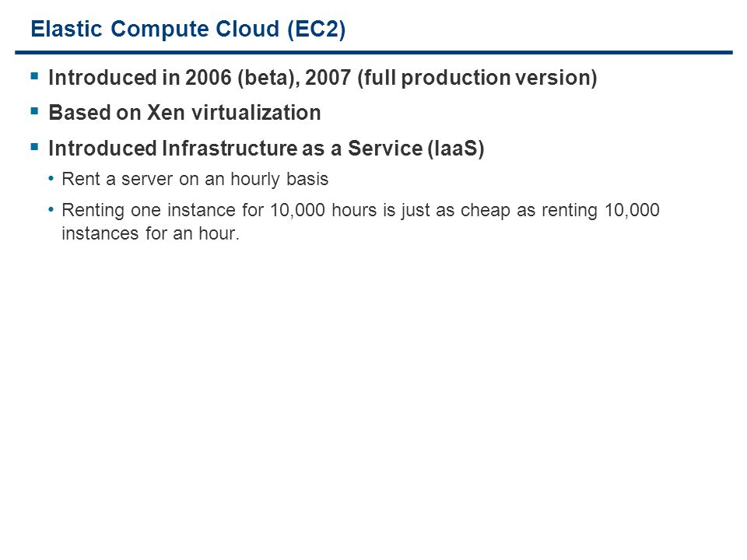Click the phrase just as cheap as renting
Image resolution: width=747 pixels, height=560 pixels.
[x=500, y=211]
